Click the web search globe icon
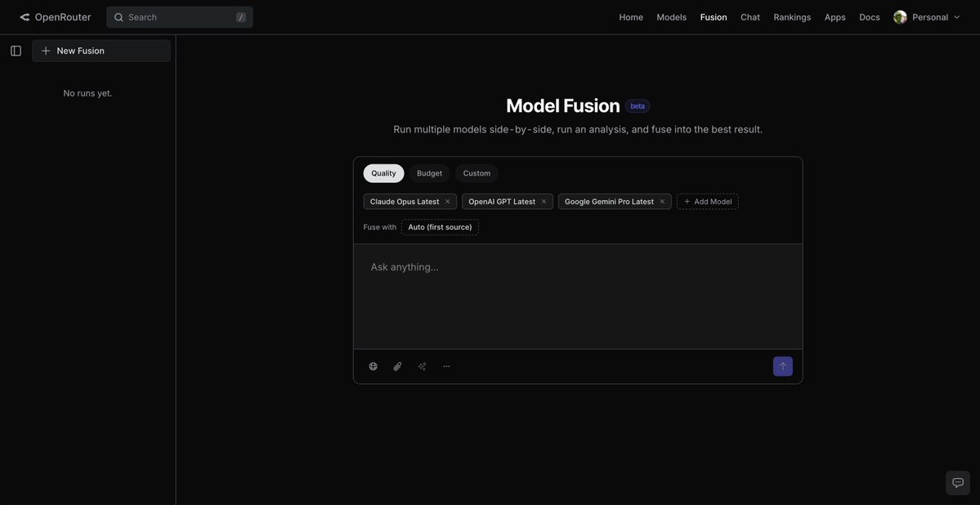Viewport: 980px width, 505px height. pyautogui.click(x=374, y=366)
